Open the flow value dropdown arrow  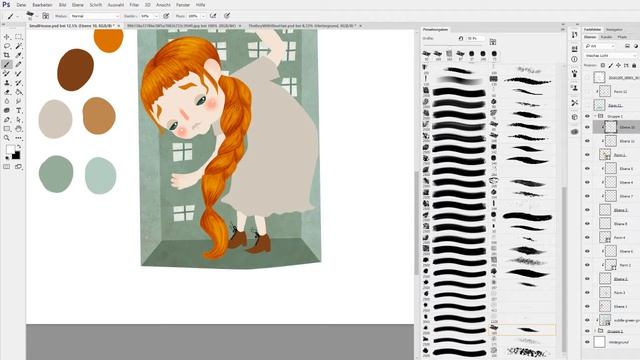[203, 16]
